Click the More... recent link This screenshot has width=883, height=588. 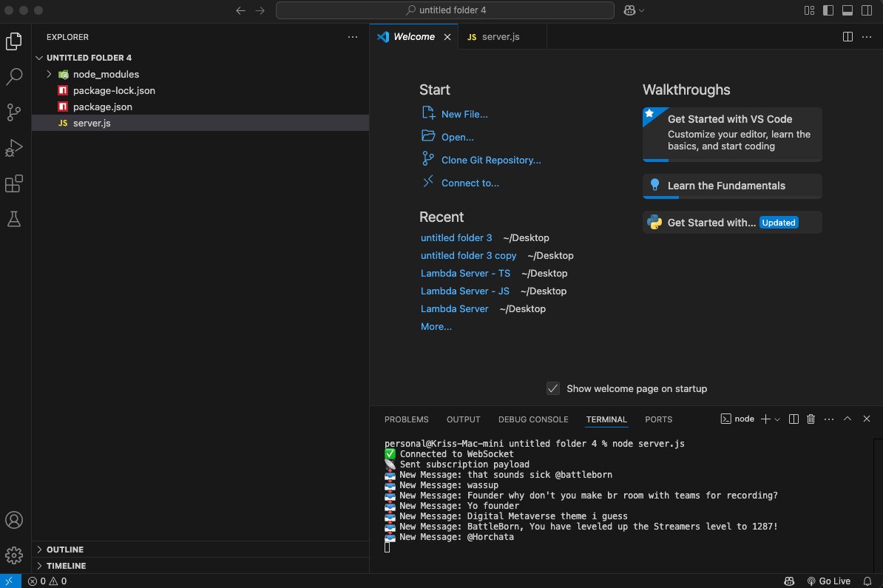(x=436, y=327)
